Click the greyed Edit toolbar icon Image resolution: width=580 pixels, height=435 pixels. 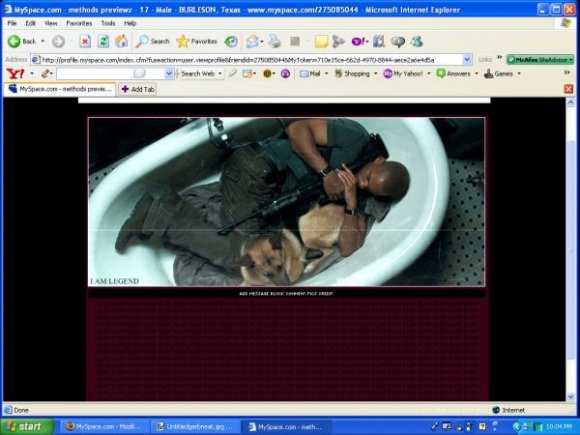click(x=295, y=41)
